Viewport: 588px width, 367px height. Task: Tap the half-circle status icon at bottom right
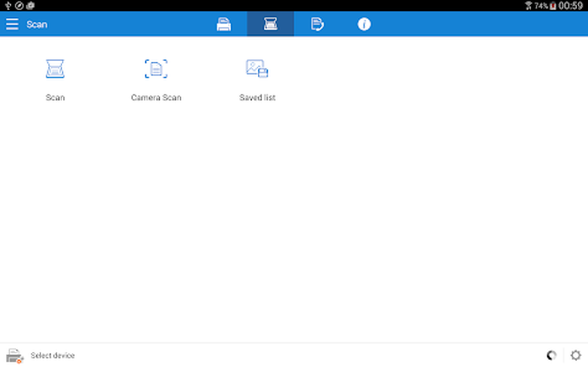click(x=552, y=355)
